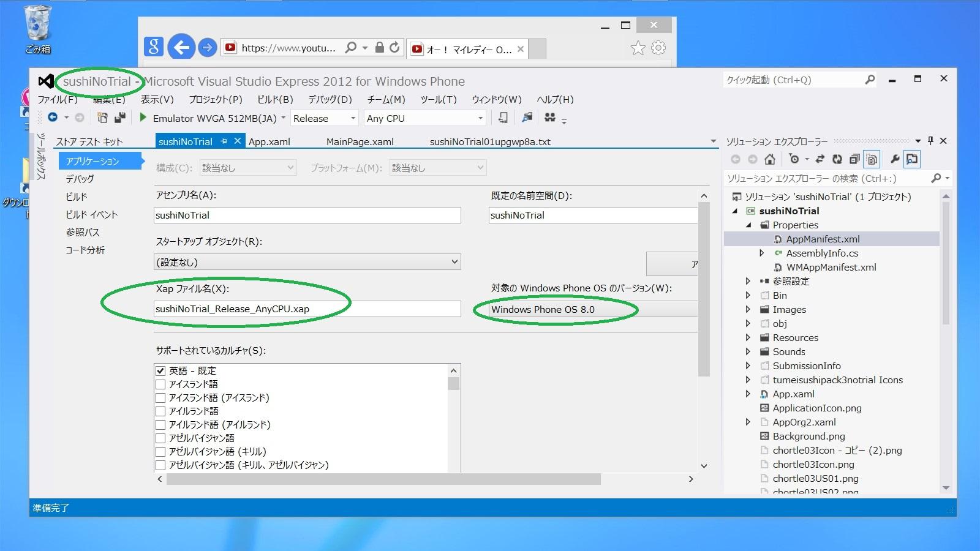Click the Xap ファイル名 input field

(307, 309)
